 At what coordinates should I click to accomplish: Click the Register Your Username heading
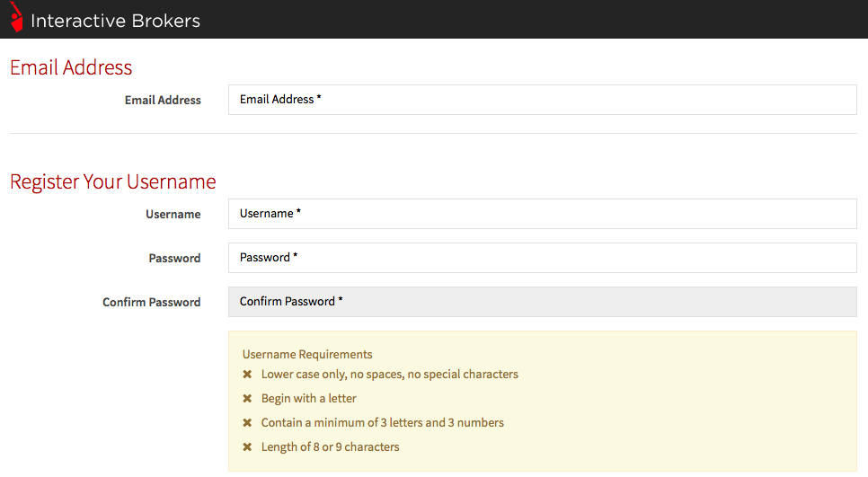click(112, 182)
